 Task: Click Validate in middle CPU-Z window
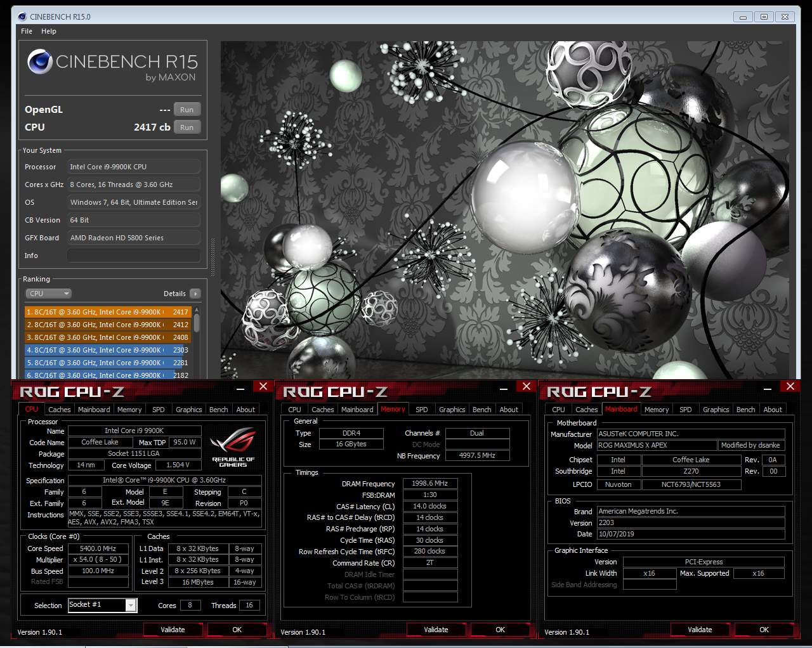[x=436, y=630]
